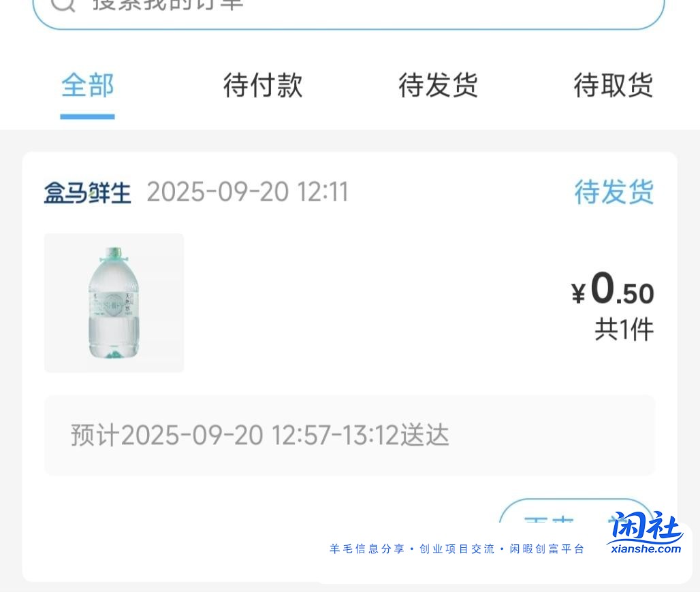Click the 盒马鲜生 store logo
The width and height of the screenshot is (700, 592).
click(87, 192)
